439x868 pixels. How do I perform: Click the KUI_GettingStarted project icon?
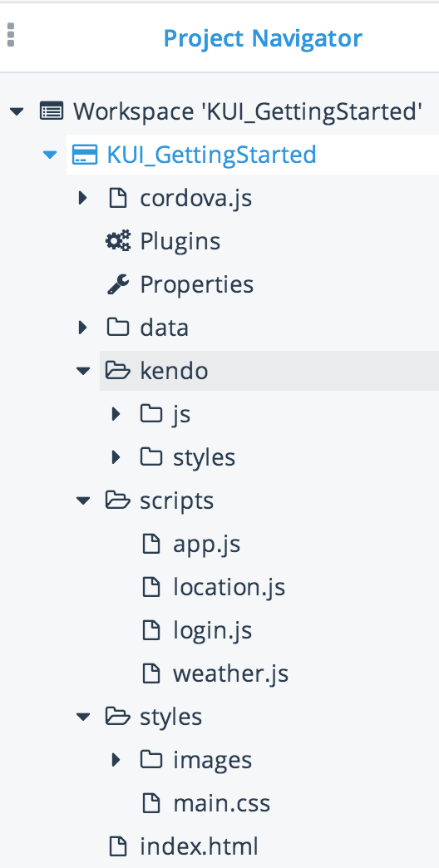85,154
